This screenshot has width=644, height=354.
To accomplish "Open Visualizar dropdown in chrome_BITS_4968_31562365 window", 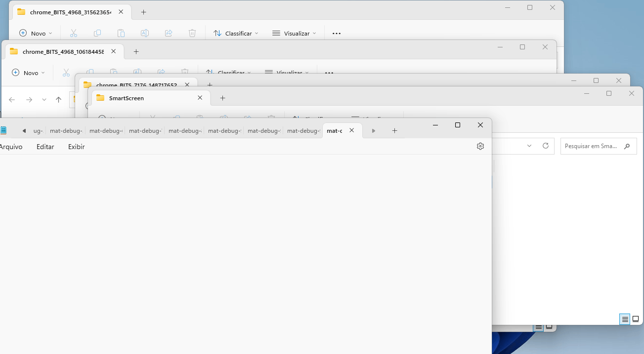I will pyautogui.click(x=294, y=33).
